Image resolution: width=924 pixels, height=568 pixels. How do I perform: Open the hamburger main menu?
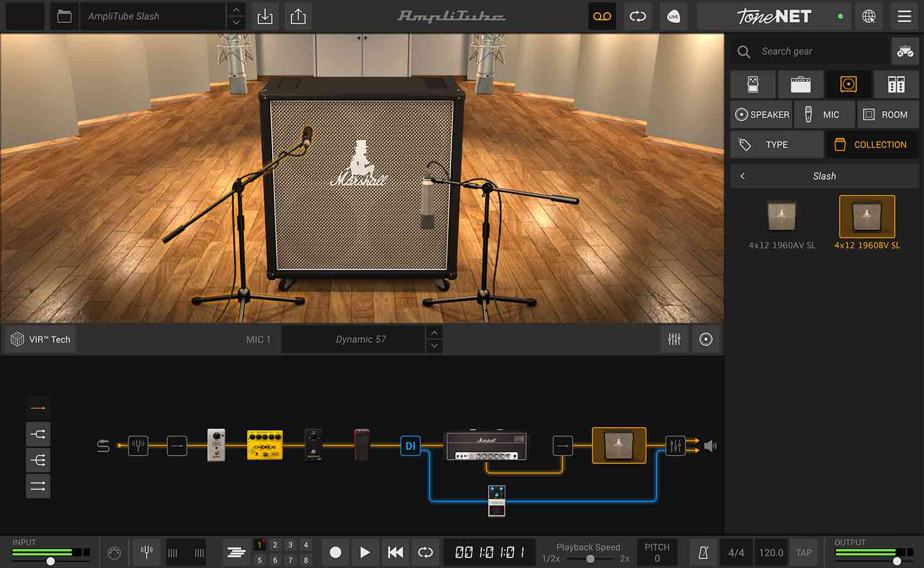(x=905, y=16)
